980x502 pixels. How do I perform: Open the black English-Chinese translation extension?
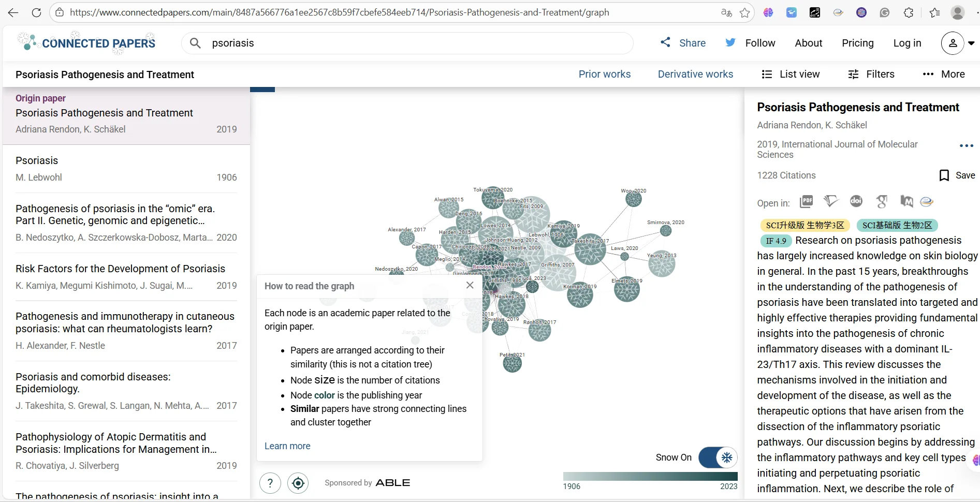[x=815, y=12]
